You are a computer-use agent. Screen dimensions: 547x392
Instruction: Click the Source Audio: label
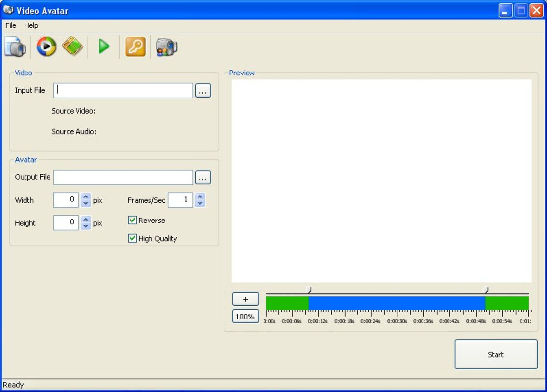[74, 131]
